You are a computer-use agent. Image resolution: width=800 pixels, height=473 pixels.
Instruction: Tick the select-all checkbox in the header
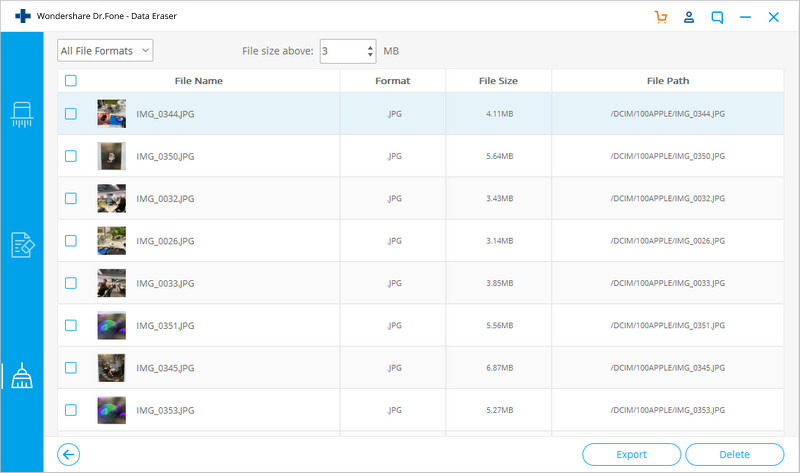(x=71, y=81)
